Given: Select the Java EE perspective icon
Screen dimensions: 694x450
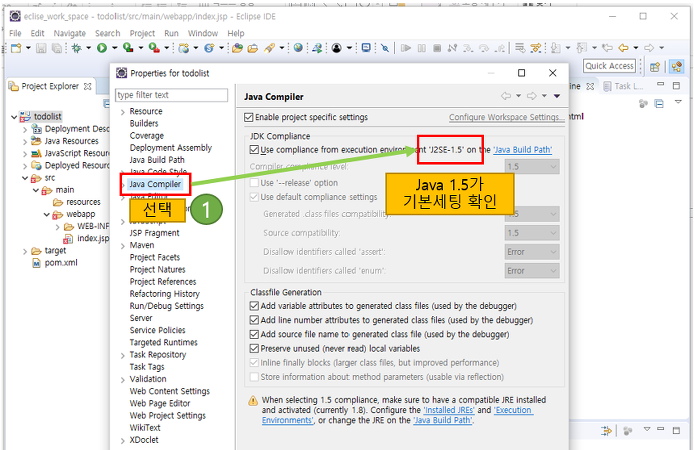Looking at the screenshot, I should click(677, 67).
